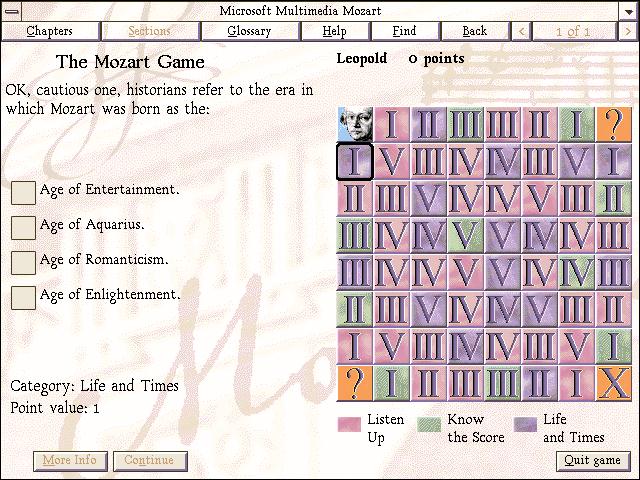Go to the next page with the right arrow
This screenshot has height=480, width=640.
(628, 31)
